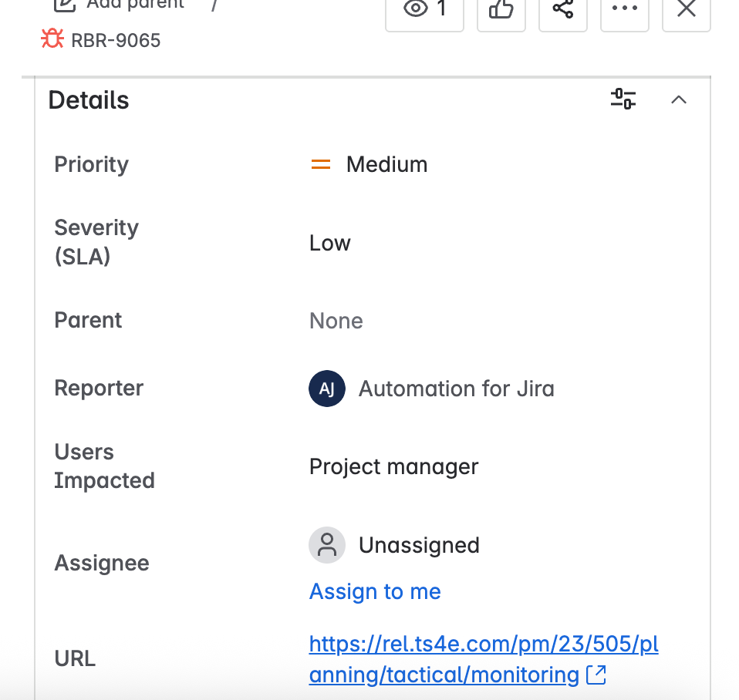
Task: Collapse the Details section chevron
Action: (678, 99)
